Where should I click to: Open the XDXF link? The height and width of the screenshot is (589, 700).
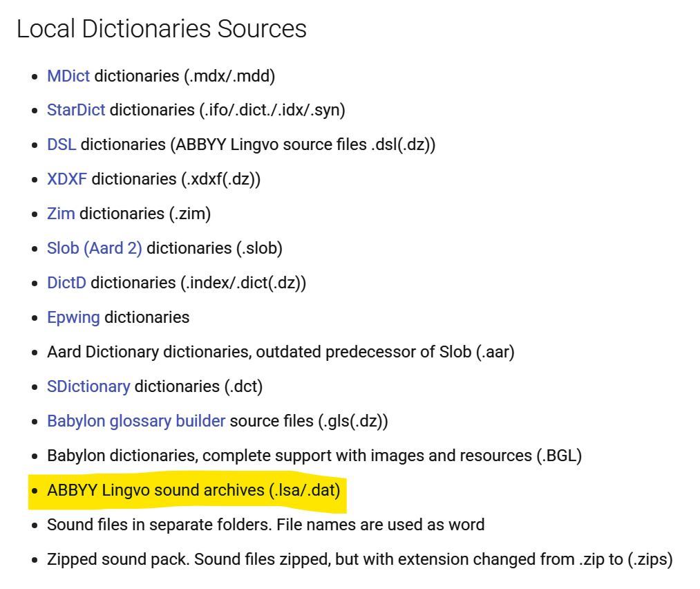(x=67, y=179)
